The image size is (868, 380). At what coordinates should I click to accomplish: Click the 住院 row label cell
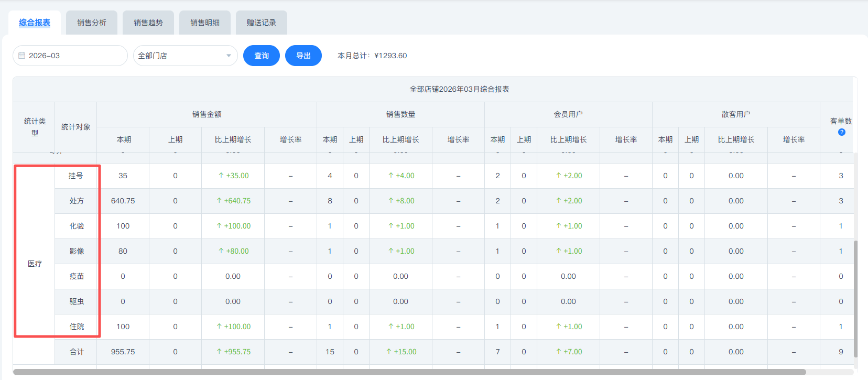point(76,327)
